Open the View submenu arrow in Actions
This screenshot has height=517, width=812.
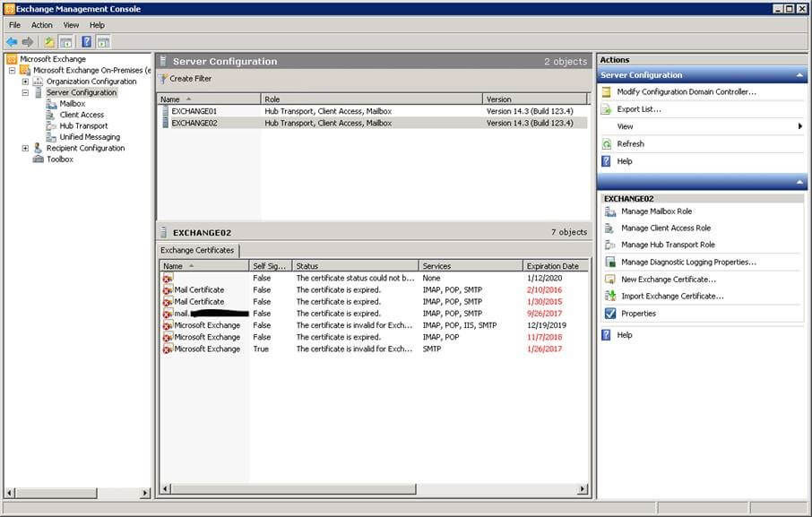pyautogui.click(x=800, y=126)
